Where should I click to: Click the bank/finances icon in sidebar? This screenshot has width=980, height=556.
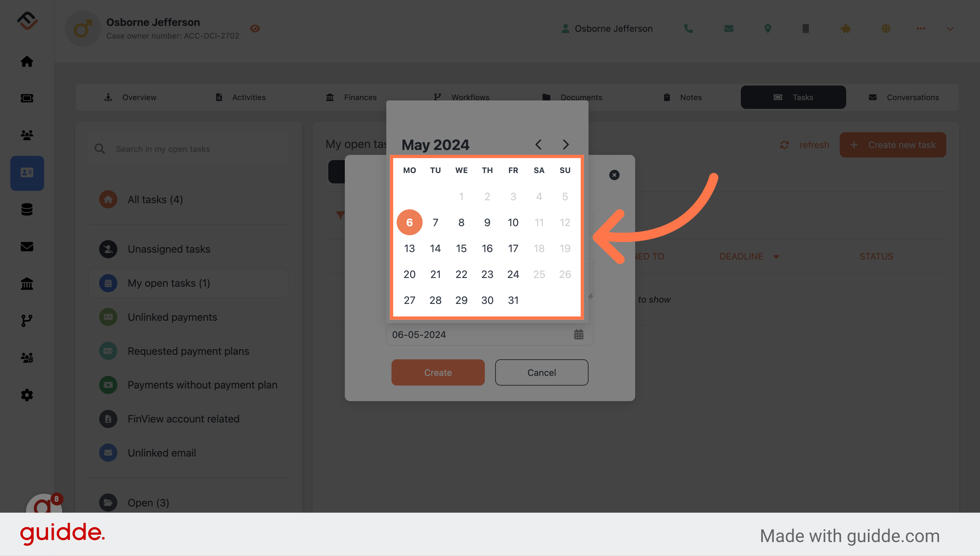tap(27, 283)
